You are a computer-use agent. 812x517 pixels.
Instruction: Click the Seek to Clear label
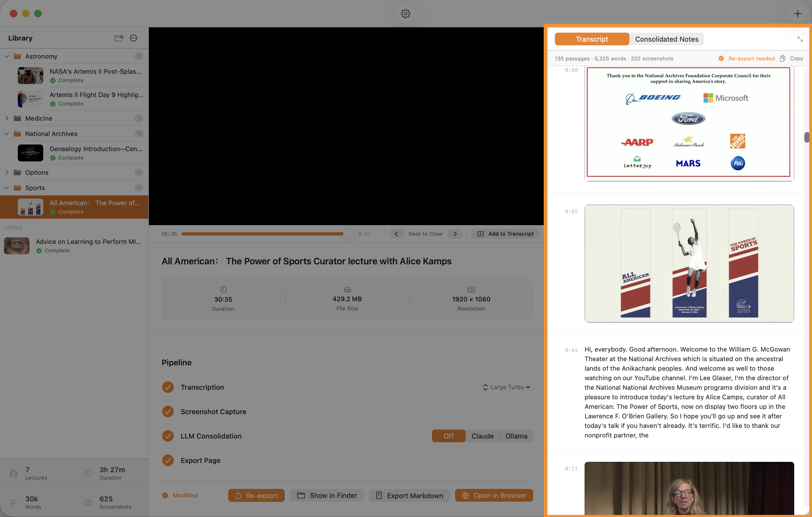tap(426, 234)
